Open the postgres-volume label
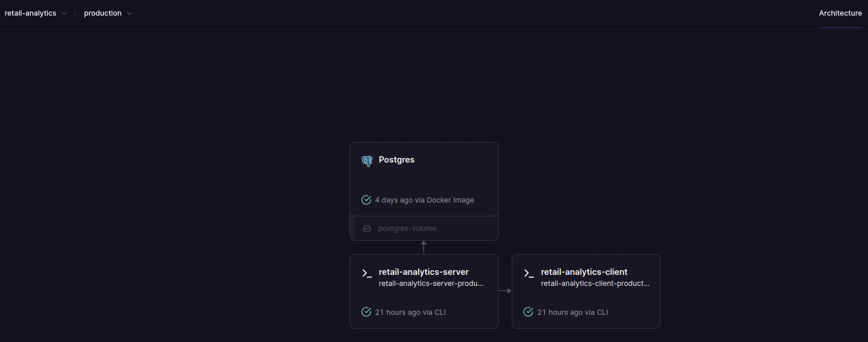Image resolution: width=868 pixels, height=342 pixels. (x=407, y=229)
